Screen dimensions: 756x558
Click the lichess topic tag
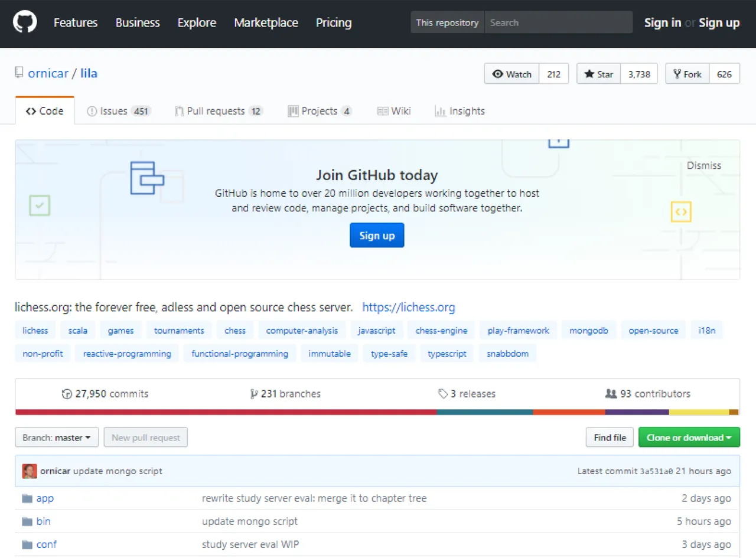click(35, 330)
